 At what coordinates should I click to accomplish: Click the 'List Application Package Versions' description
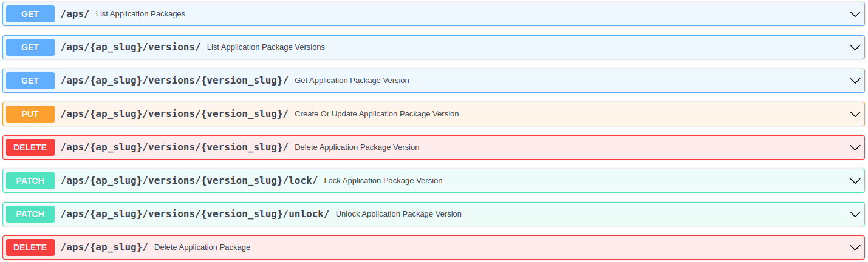(266, 47)
